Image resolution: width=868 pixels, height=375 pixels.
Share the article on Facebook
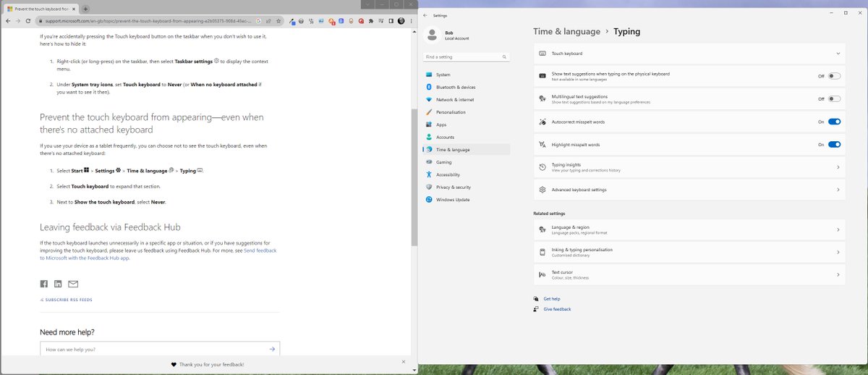click(43, 284)
